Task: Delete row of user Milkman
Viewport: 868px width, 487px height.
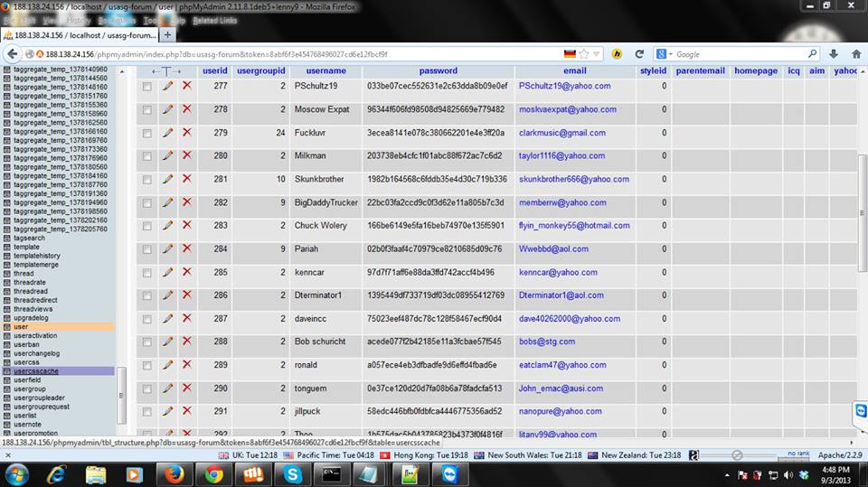Action: pyautogui.click(x=187, y=155)
